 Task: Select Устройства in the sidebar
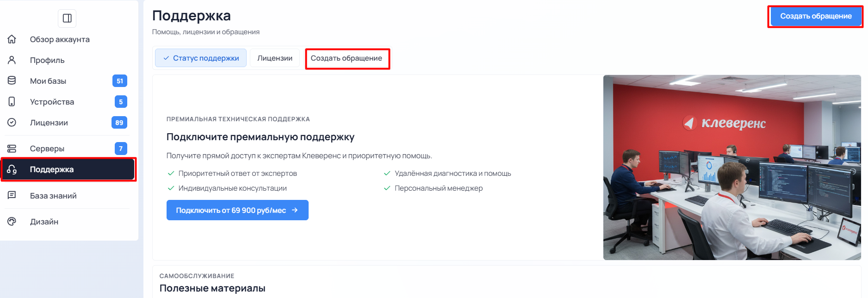(x=67, y=102)
